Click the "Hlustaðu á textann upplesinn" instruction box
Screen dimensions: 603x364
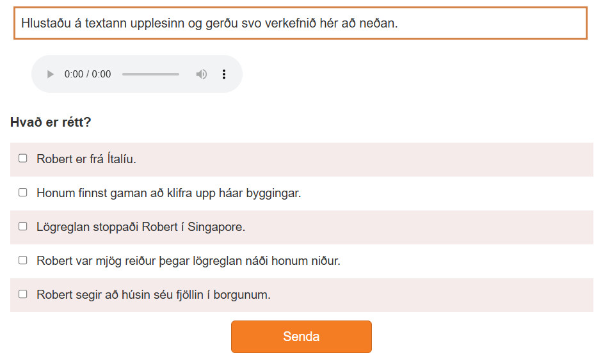(300, 24)
